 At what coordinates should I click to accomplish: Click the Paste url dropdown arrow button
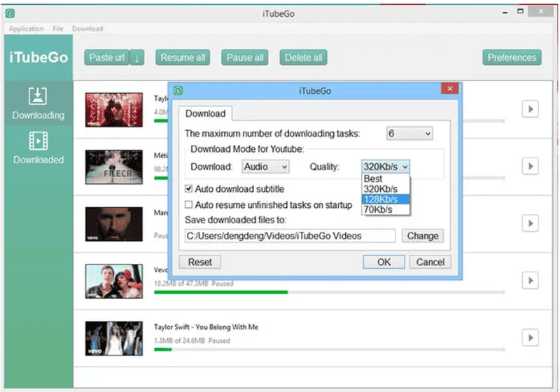[137, 57]
